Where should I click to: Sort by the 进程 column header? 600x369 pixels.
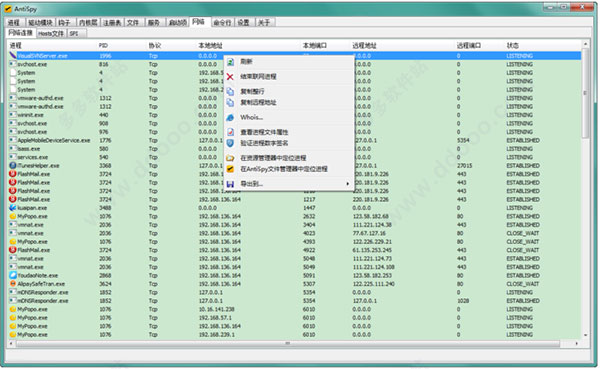15,46
